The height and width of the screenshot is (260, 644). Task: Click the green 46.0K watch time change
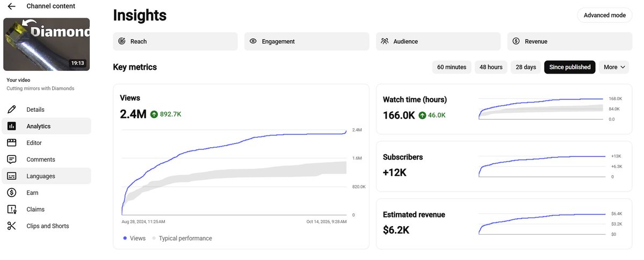click(437, 115)
